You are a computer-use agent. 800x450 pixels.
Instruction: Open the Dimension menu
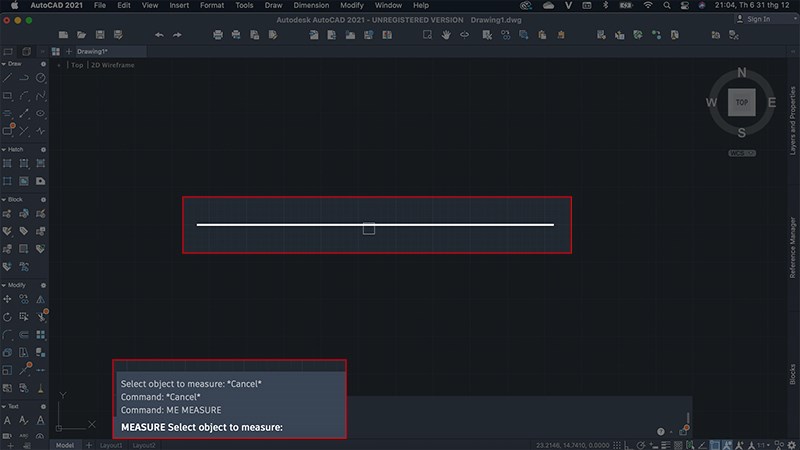311,5
